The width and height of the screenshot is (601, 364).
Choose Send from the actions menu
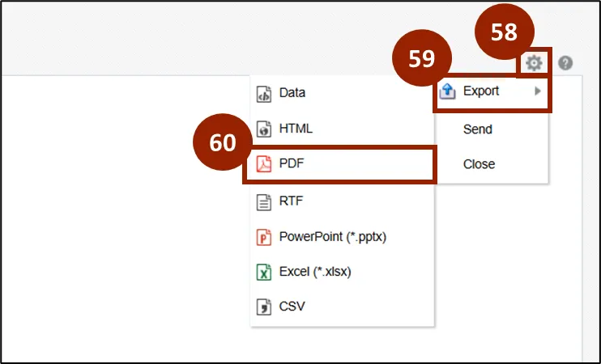[478, 129]
